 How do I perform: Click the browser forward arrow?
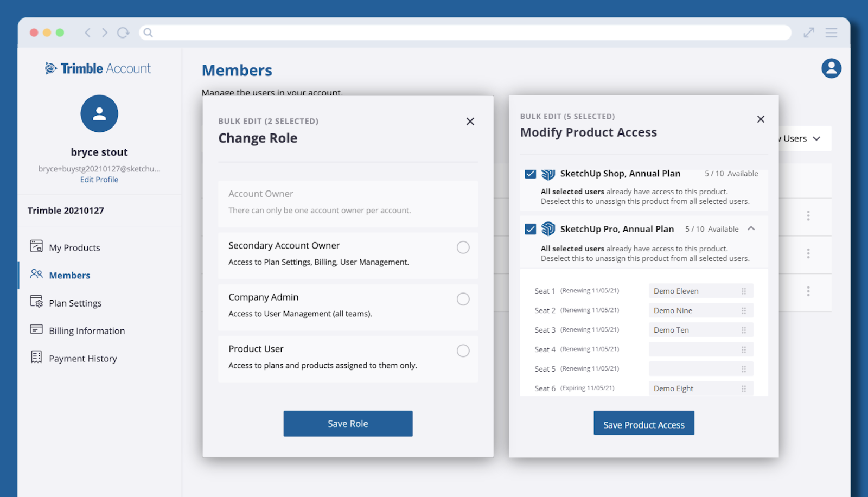point(105,33)
